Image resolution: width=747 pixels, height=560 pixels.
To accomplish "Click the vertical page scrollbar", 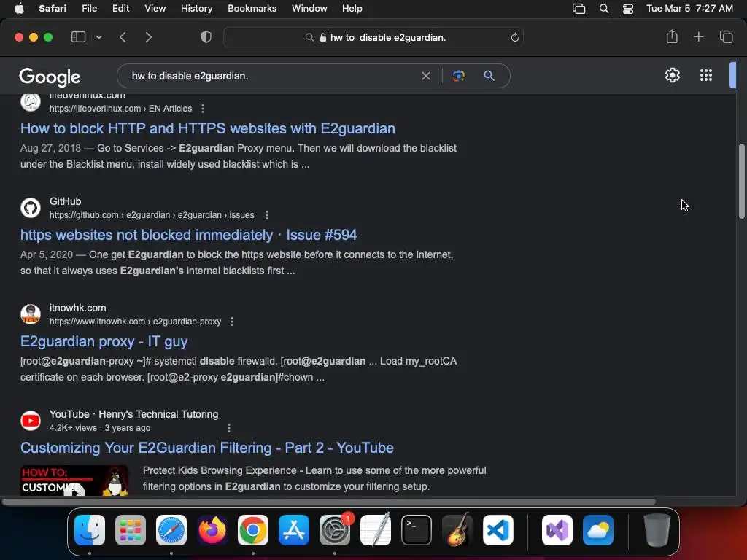I will pyautogui.click(x=741, y=181).
